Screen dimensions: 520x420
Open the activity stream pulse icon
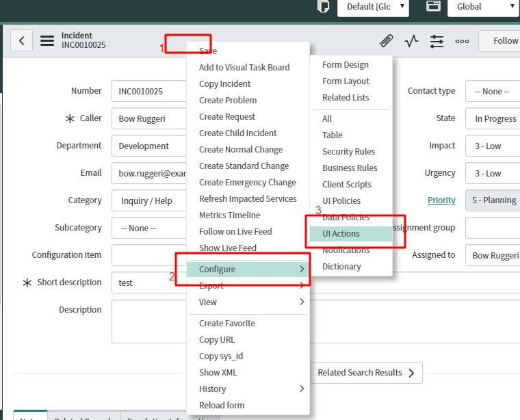(412, 41)
